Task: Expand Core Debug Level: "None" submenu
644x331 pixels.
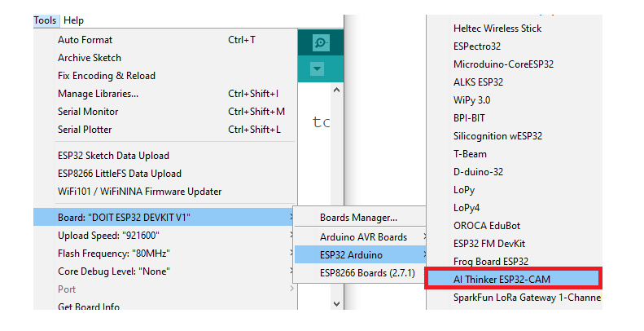Action: [x=165, y=271]
